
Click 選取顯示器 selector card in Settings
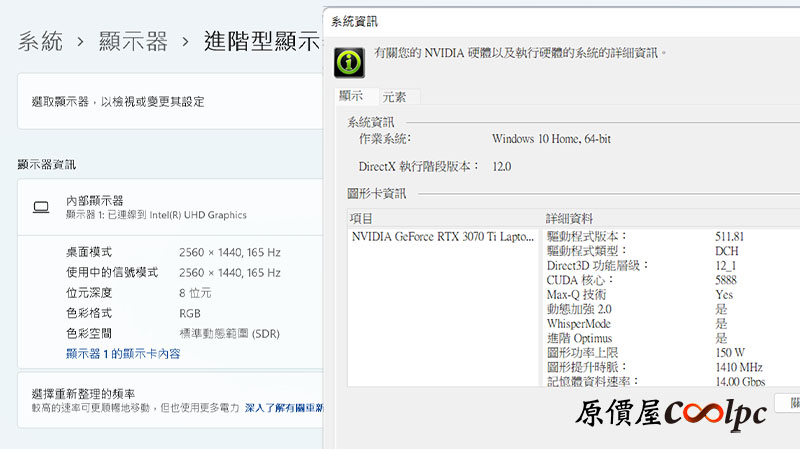click(x=170, y=101)
